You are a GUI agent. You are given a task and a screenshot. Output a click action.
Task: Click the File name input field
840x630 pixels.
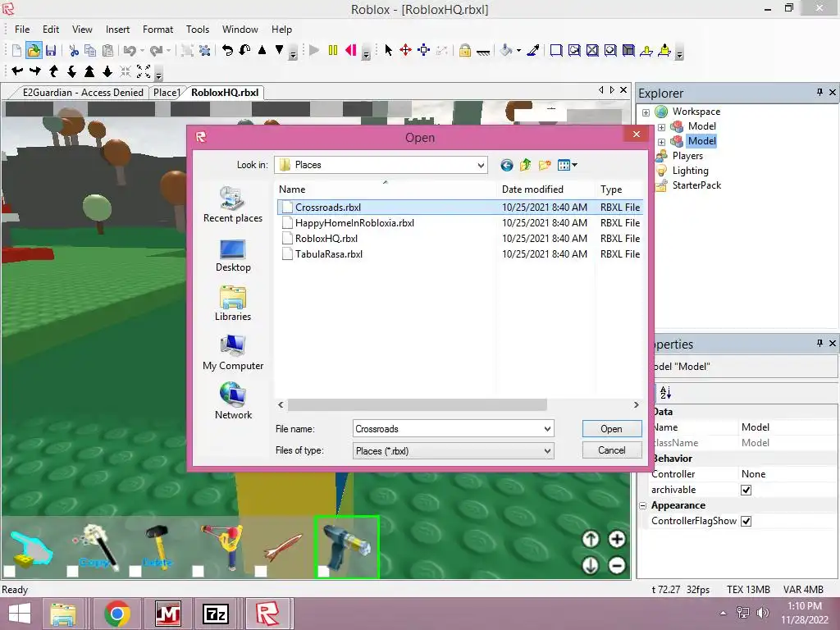click(447, 428)
